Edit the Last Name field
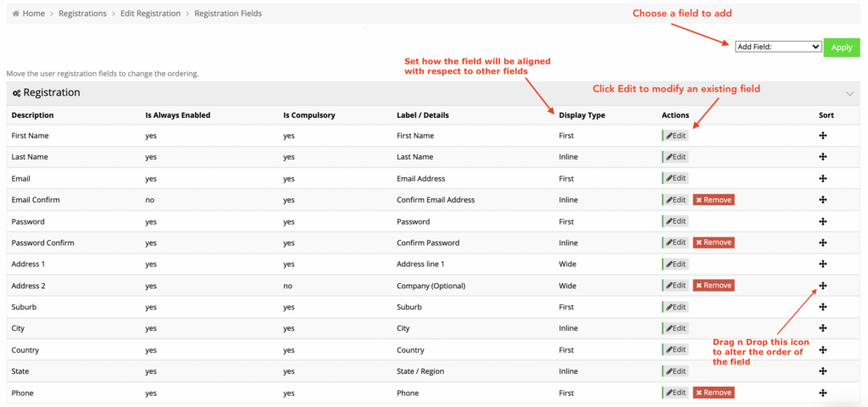The image size is (868, 407). [x=676, y=157]
